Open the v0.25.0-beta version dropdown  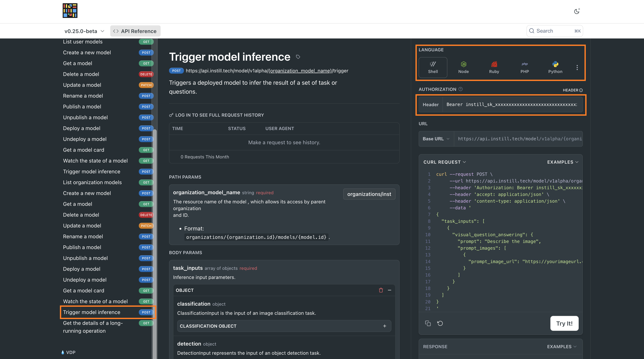pyautogui.click(x=84, y=31)
